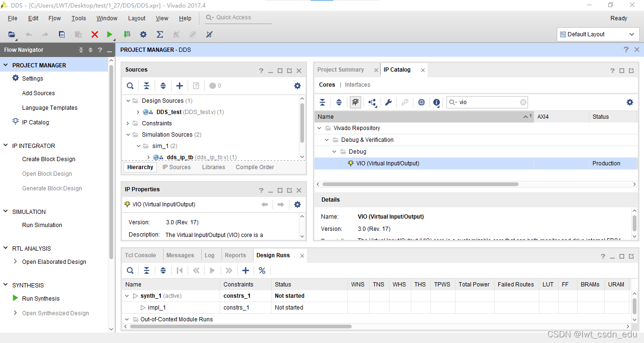Viewport: 644px width, 343px height.
Task: Switch to the Messages tab
Action: tap(180, 255)
